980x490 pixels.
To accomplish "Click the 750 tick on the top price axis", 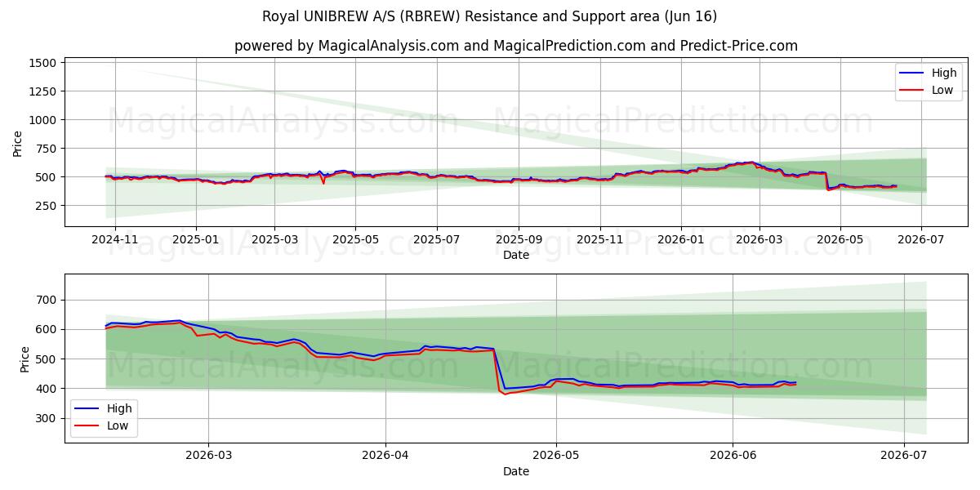I will click(47, 149).
